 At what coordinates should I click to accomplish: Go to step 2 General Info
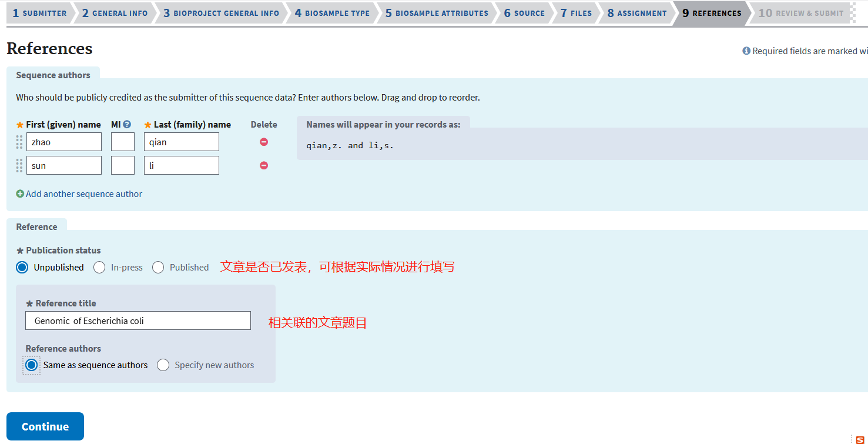[x=115, y=13]
